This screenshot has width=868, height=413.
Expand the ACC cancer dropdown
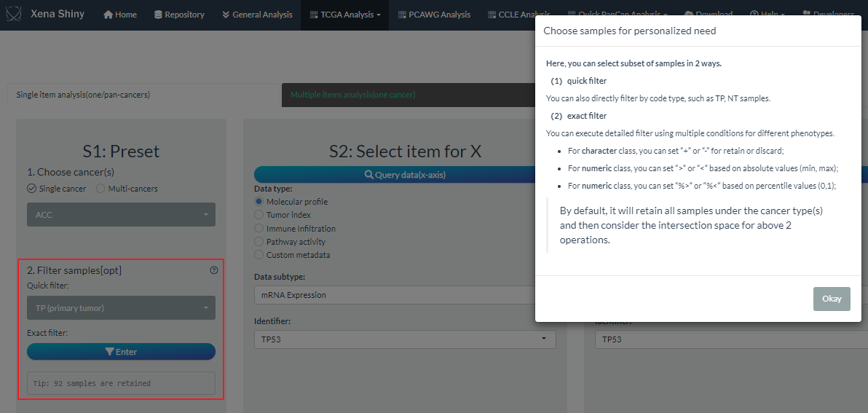(121, 215)
